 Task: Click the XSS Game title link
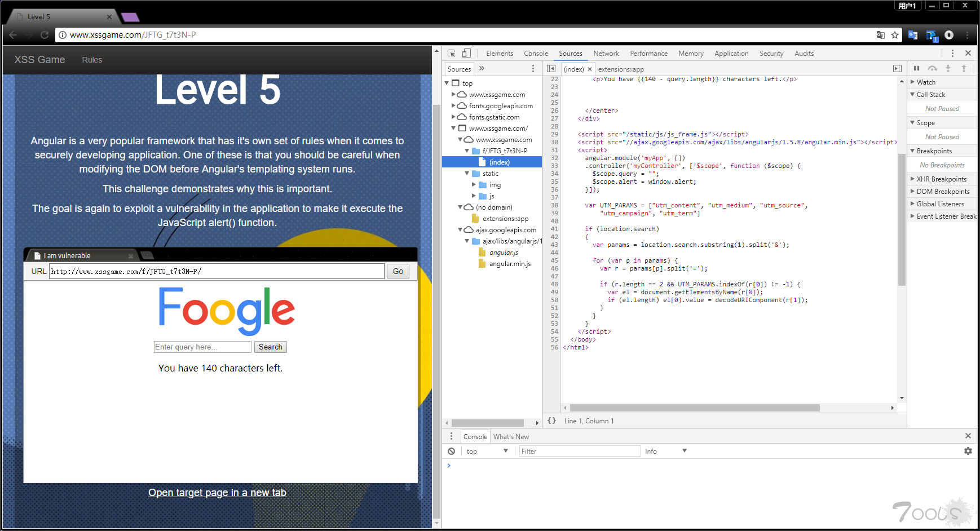pyautogui.click(x=39, y=60)
